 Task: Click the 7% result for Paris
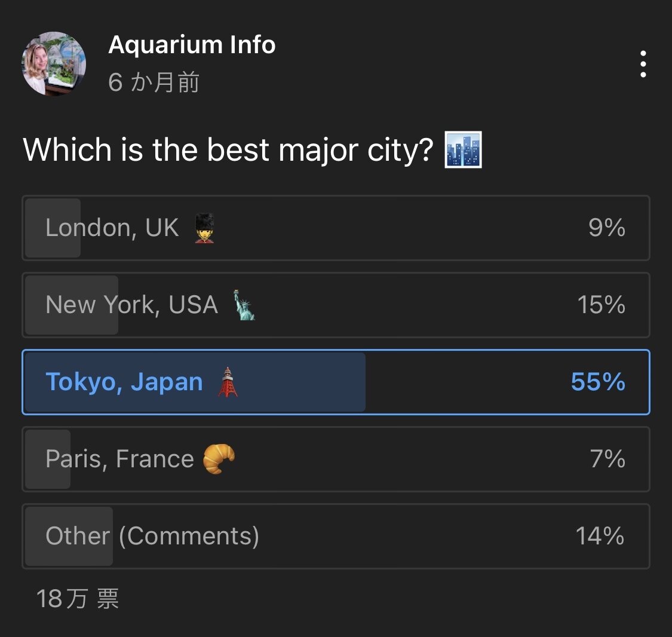click(607, 459)
